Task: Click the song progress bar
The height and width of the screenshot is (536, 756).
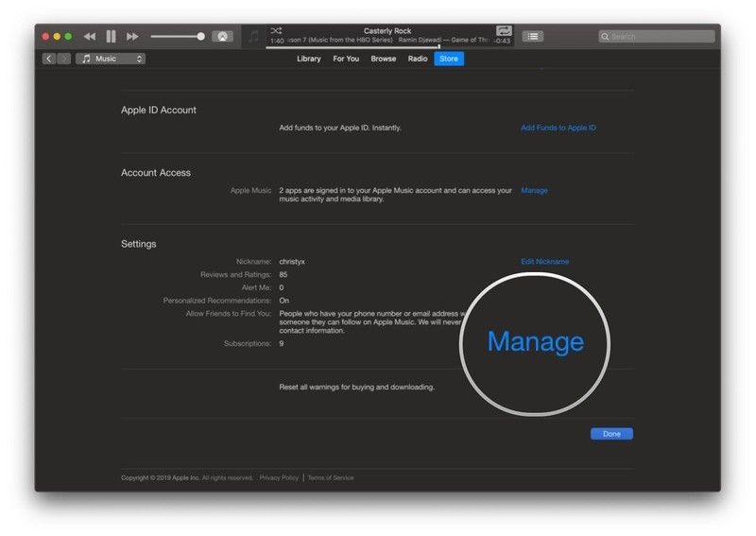Action: 389,47
